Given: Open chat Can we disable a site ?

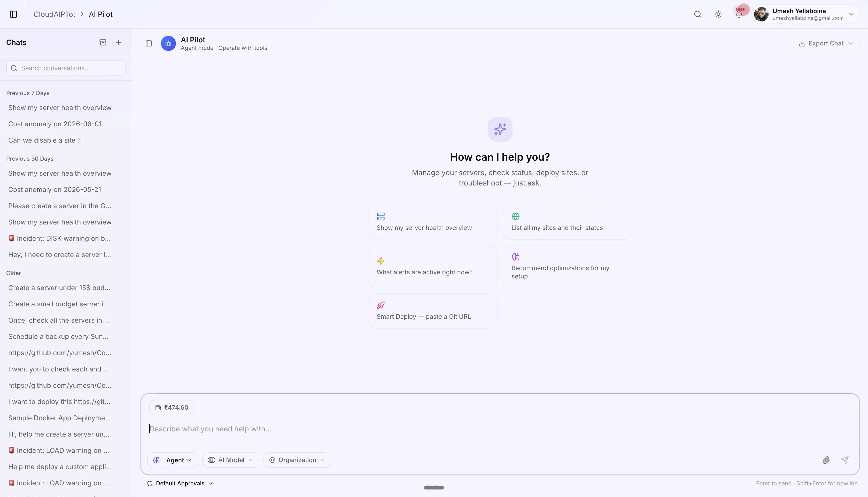Looking at the screenshot, I should 66,140.
